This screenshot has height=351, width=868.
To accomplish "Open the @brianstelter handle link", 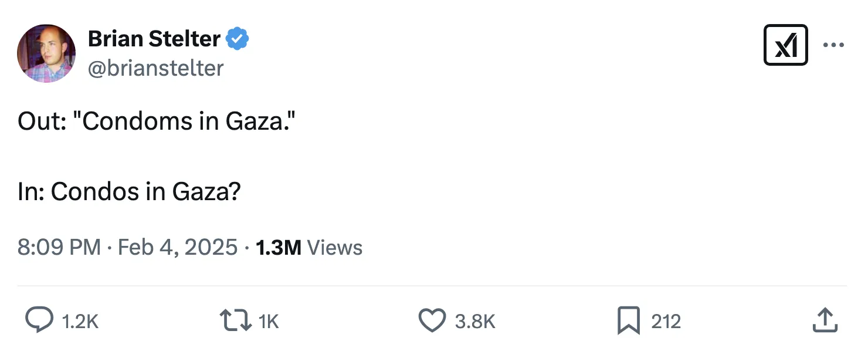I will pos(155,68).
